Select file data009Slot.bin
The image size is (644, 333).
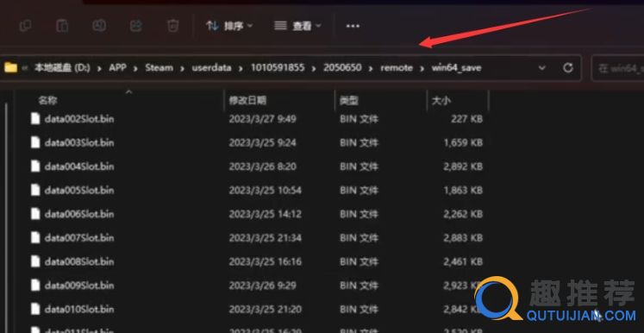[x=79, y=286]
